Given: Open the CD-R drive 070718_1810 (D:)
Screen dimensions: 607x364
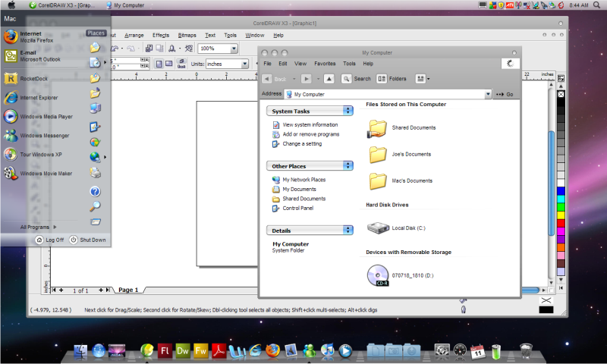Looking at the screenshot, I should tap(401, 275).
